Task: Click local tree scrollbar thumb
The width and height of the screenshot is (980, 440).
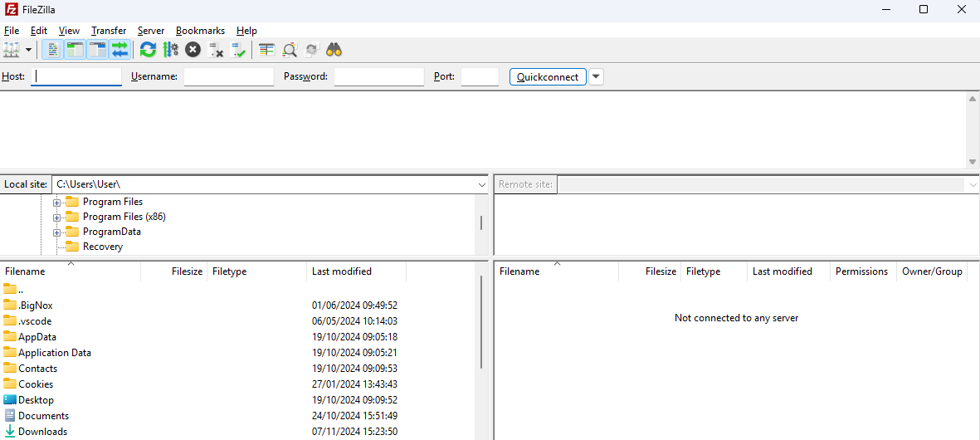Action: click(x=481, y=222)
